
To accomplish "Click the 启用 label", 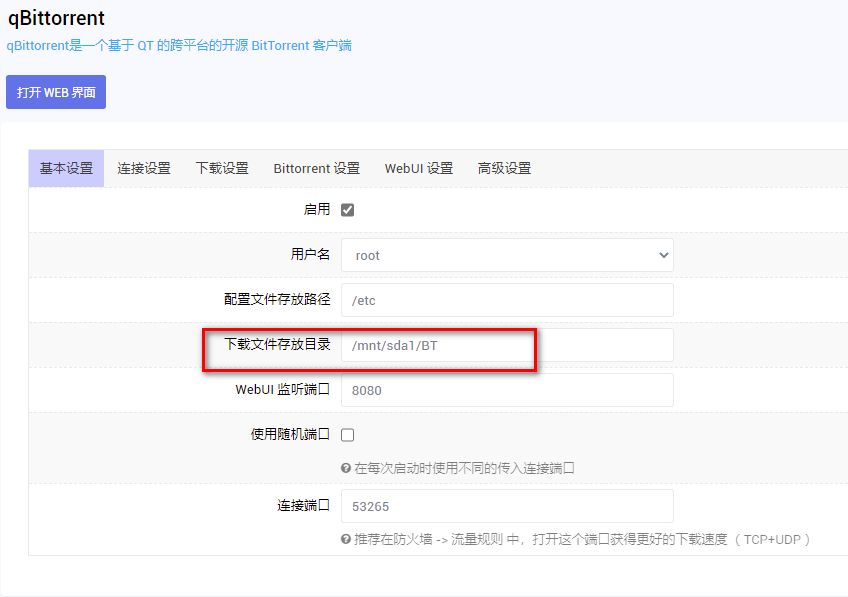I will click(x=317, y=209).
